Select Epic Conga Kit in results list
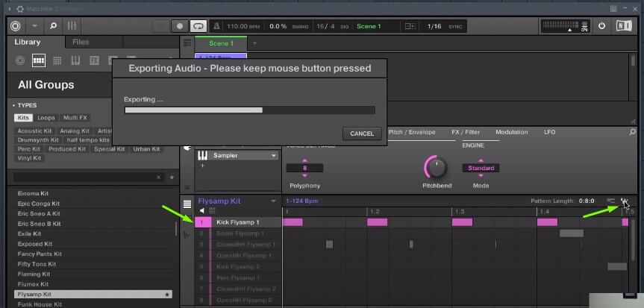The height and width of the screenshot is (308, 644). click(x=93, y=204)
